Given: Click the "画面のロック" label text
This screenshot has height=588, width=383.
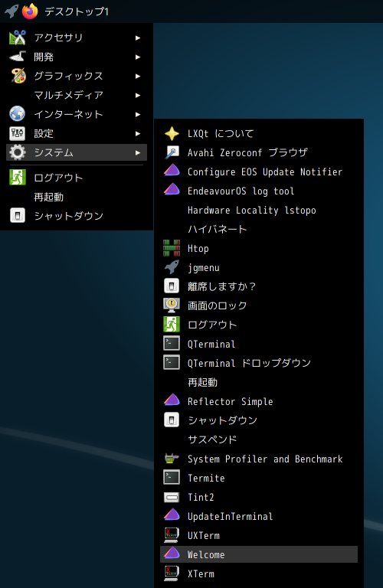Looking at the screenshot, I should click(x=218, y=305).
